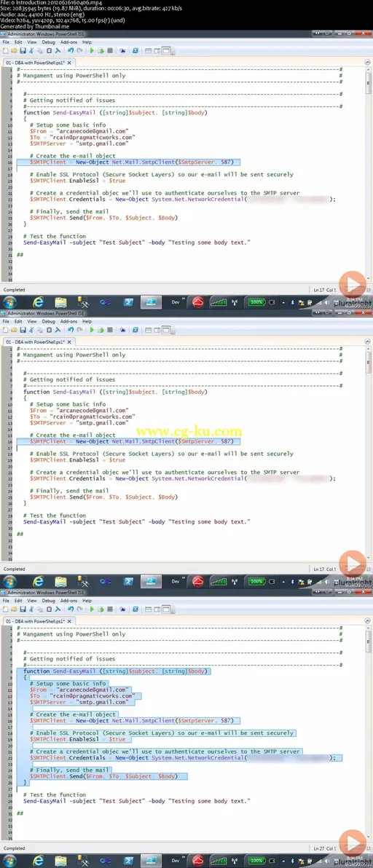
Task: Open the Add-ons menu in the third frame
Action: pos(68,600)
